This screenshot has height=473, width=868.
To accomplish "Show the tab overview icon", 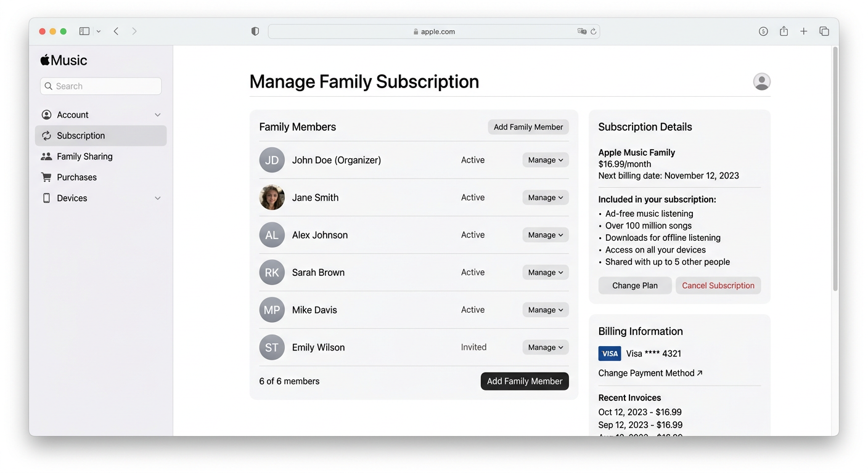I will [824, 31].
